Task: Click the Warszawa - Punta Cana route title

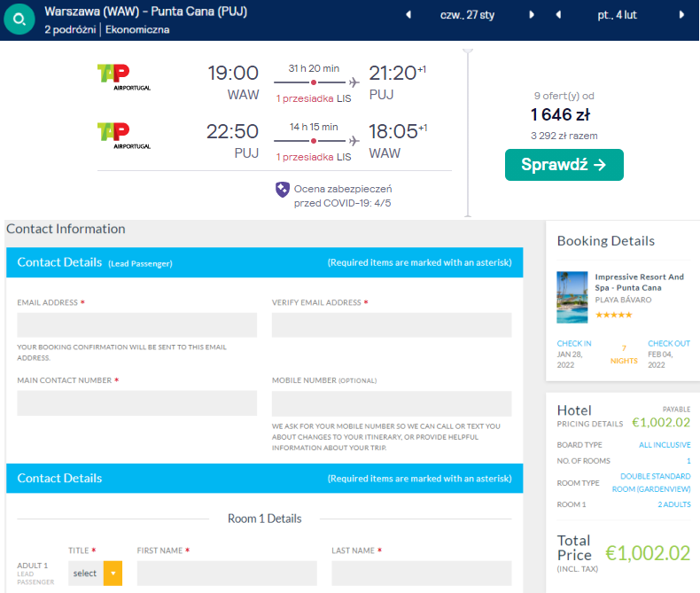Action: [x=145, y=12]
